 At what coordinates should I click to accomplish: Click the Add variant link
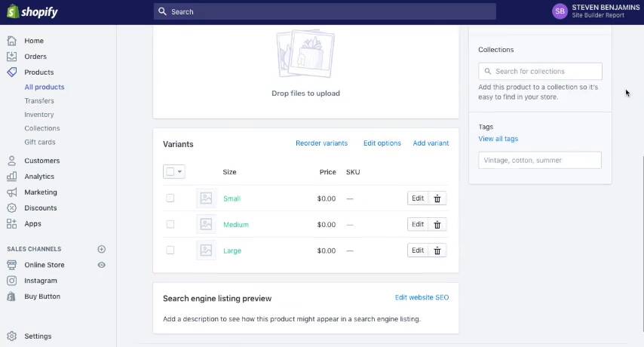[431, 143]
